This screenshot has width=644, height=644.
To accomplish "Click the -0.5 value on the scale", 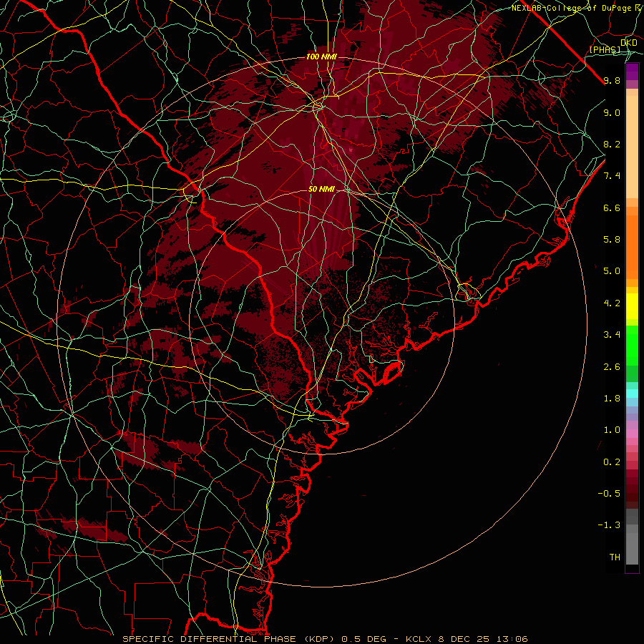I will 609,493.
